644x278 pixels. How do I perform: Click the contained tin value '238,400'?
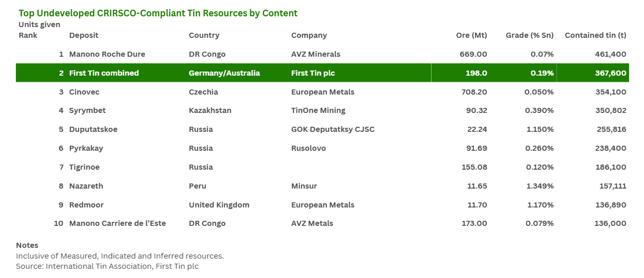611,148
